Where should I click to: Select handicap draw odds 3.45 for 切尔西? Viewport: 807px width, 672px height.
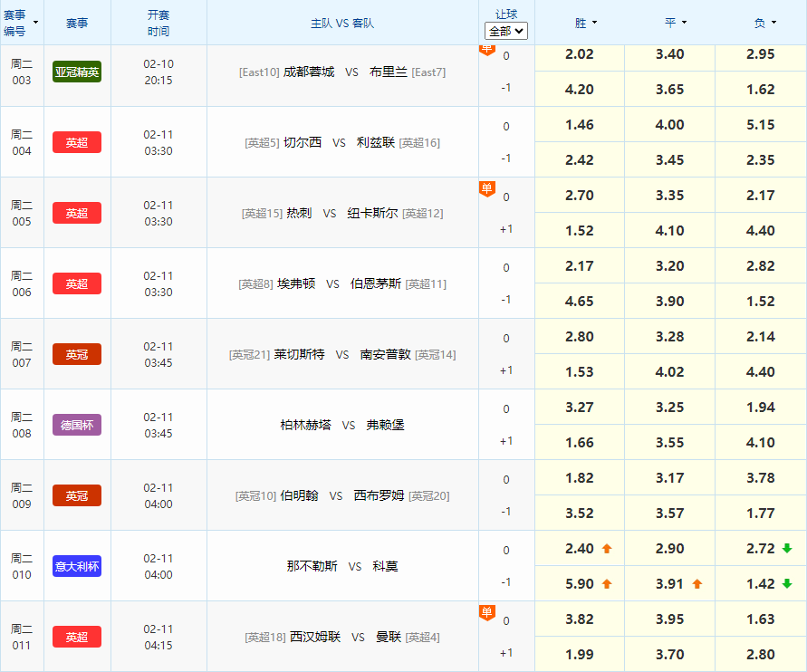(x=669, y=160)
